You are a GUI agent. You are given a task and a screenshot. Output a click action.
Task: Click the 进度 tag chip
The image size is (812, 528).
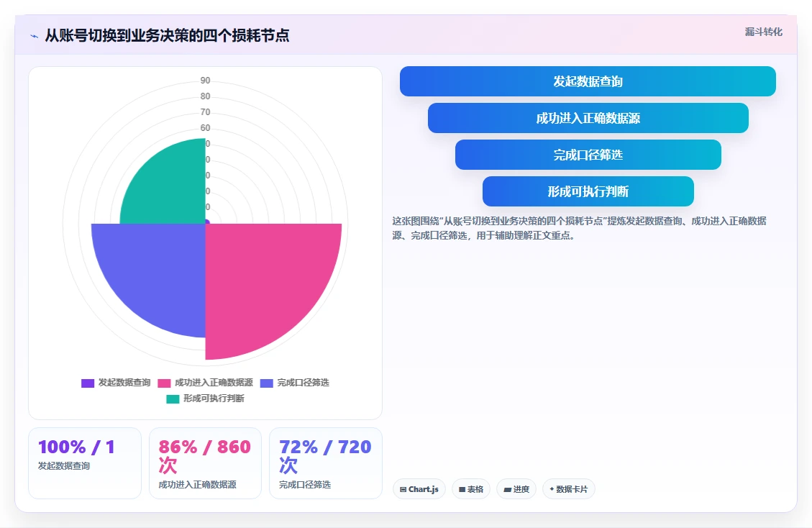(x=516, y=489)
